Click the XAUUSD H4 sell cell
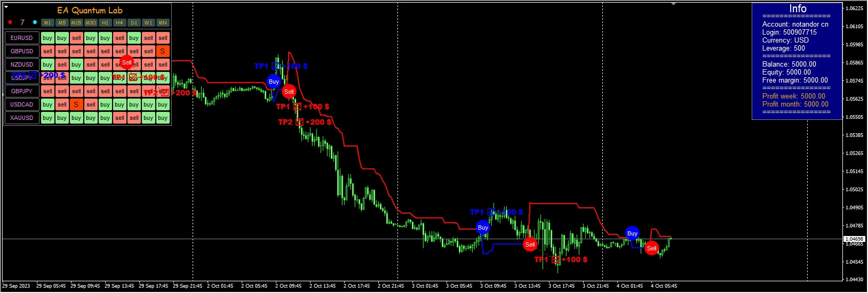 pos(120,118)
